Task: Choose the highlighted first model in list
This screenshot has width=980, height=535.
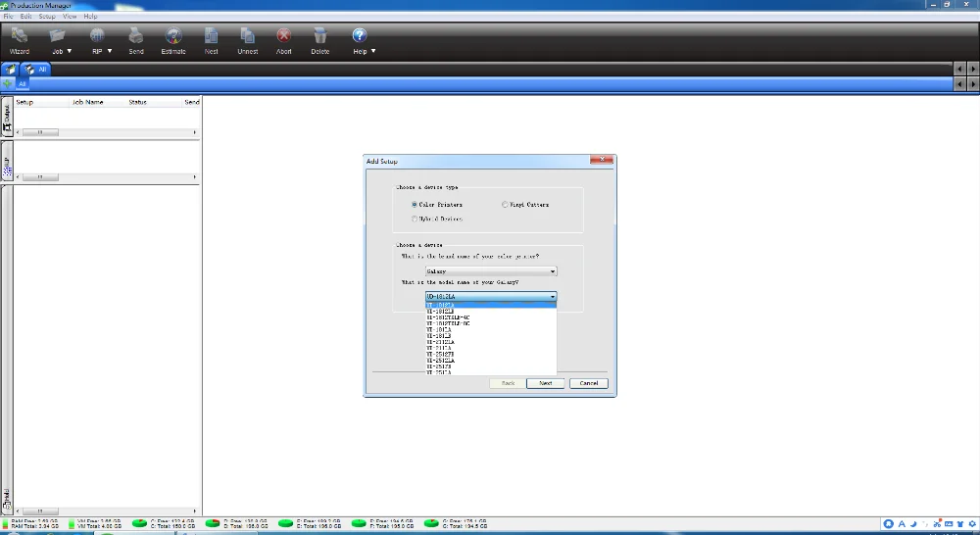Action: point(491,305)
